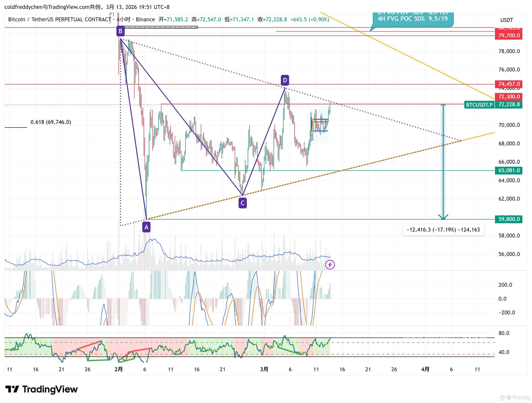Click the 72,228.8 current price label

pos(509,104)
